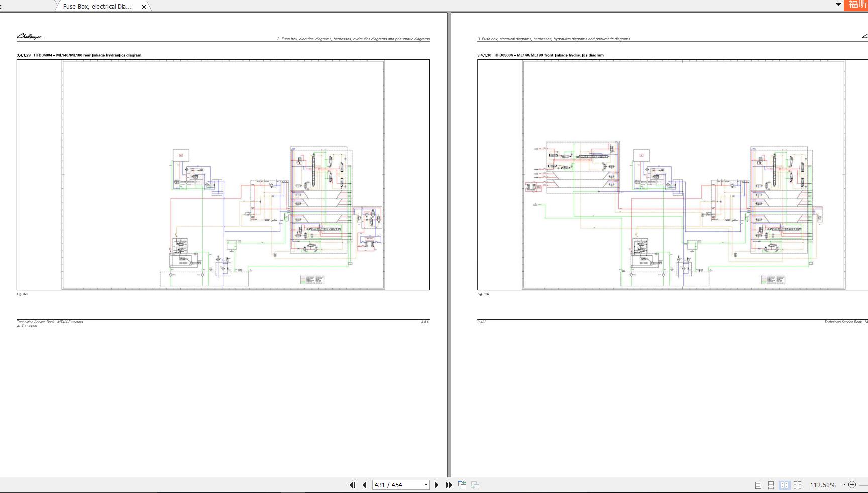This screenshot has width=868, height=493.
Task: Go to the next page
Action: pos(436,485)
